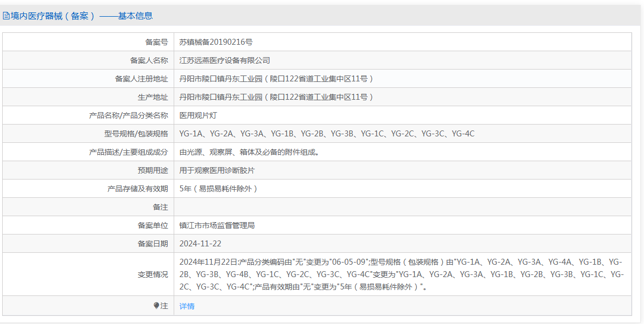Click the 境内医疗器械（备案）——基本信息 heading
The width and height of the screenshot is (644, 324).
pyautogui.click(x=81, y=16)
